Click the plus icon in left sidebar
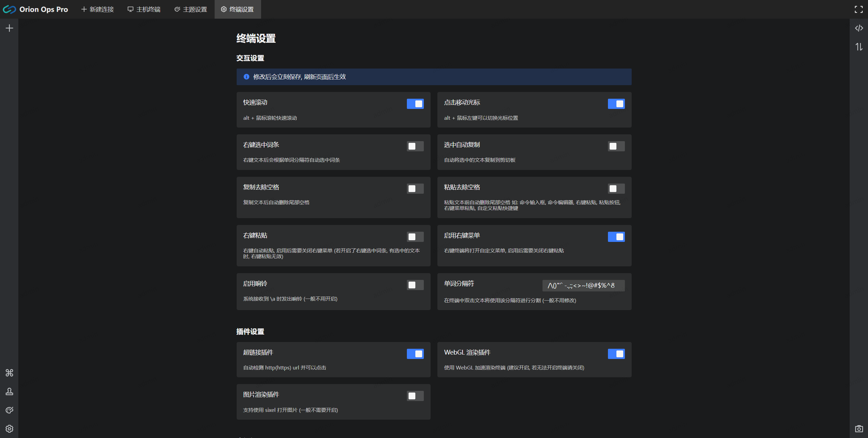Screen dimensions: 868x438 coord(9,28)
